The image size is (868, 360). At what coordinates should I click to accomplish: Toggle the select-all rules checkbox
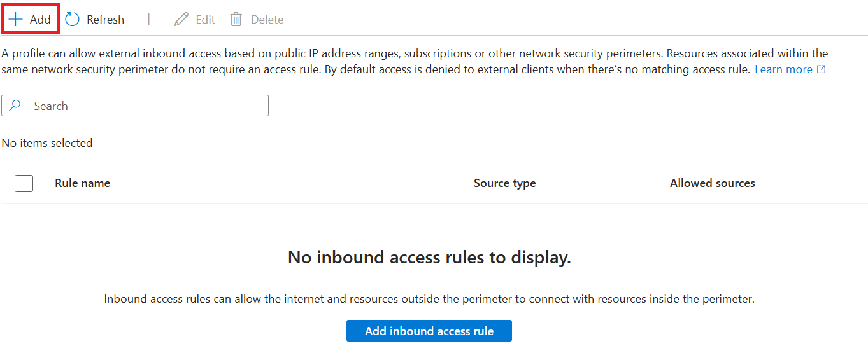(24, 183)
